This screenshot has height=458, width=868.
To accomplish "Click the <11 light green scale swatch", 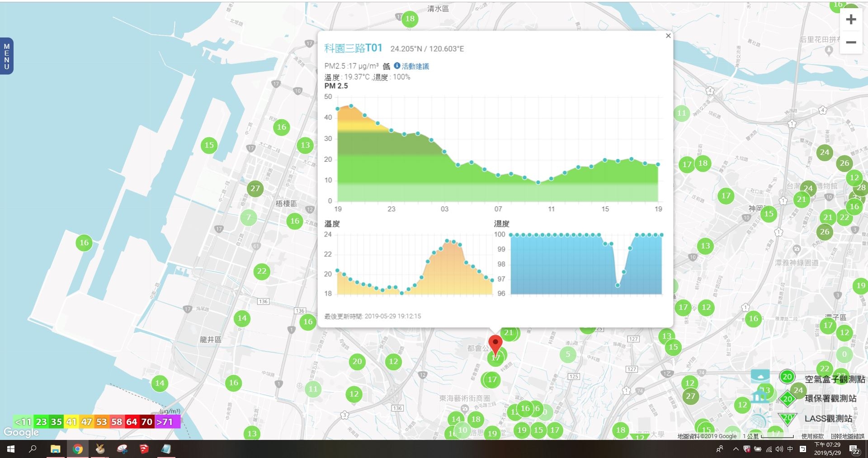I will click(x=23, y=422).
